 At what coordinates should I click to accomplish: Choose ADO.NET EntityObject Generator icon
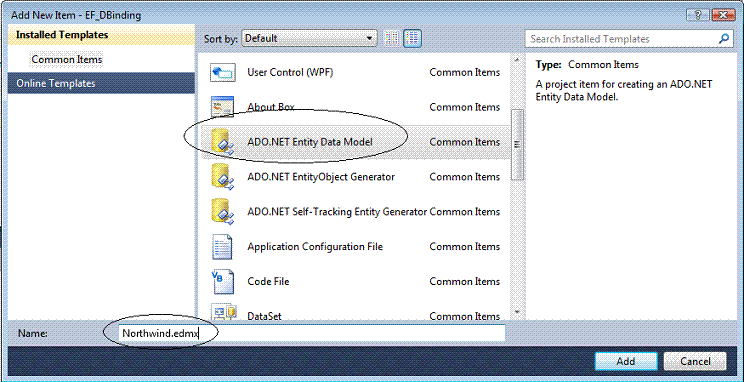click(x=223, y=177)
